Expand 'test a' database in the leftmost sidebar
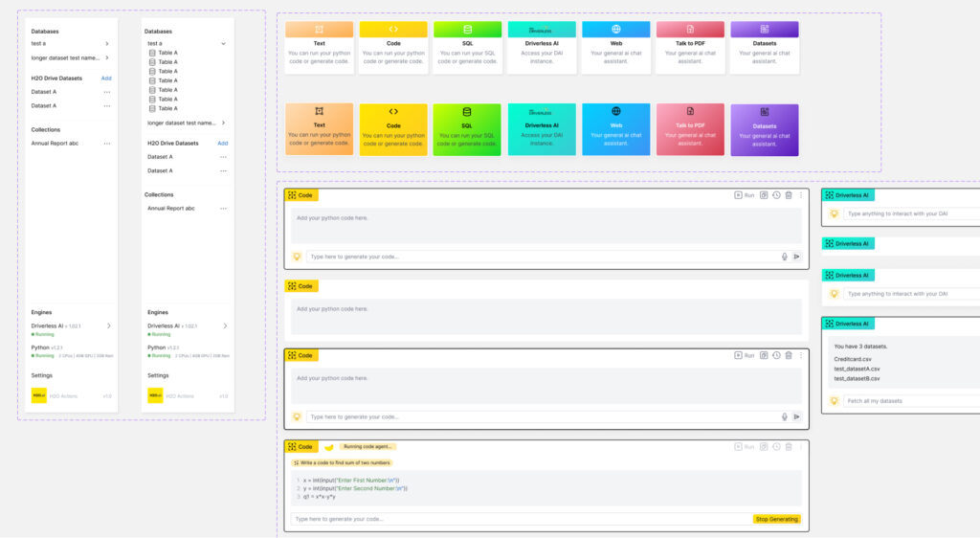This screenshot has width=980, height=538. pos(106,44)
